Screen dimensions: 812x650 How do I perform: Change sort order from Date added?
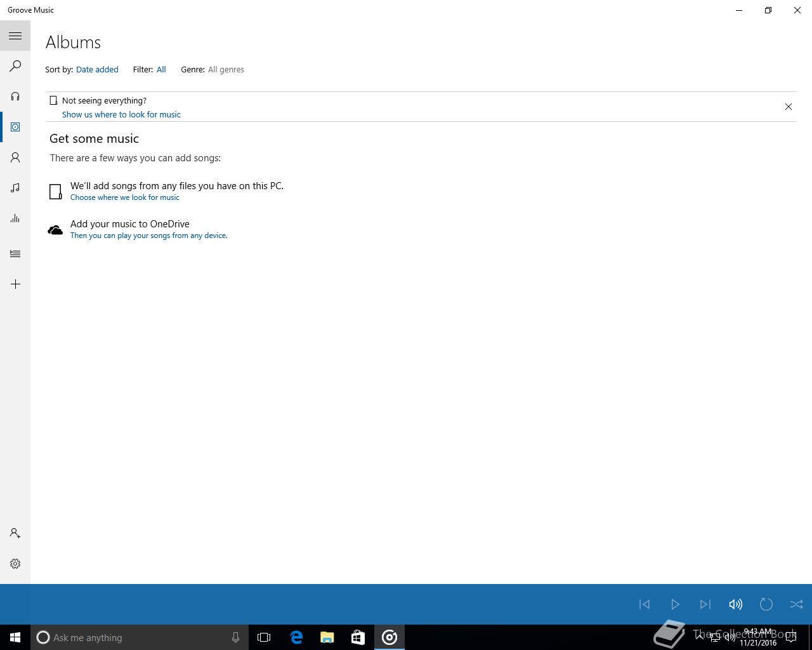(x=97, y=70)
